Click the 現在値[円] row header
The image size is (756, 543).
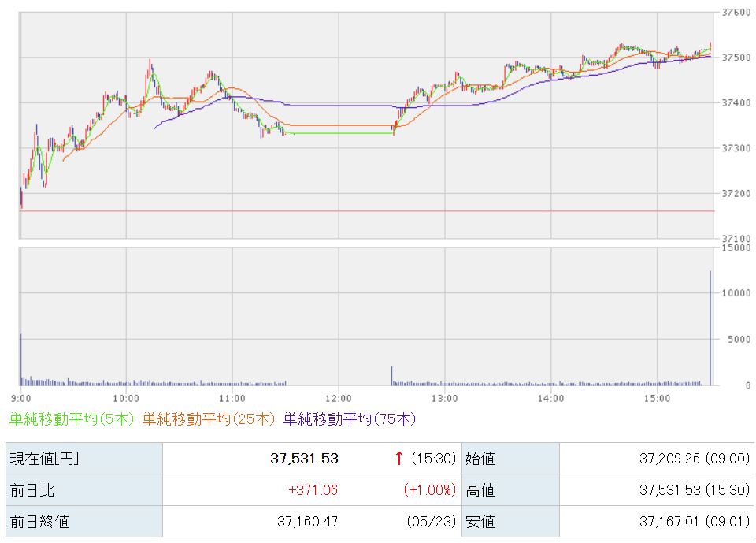pyautogui.click(x=84, y=458)
